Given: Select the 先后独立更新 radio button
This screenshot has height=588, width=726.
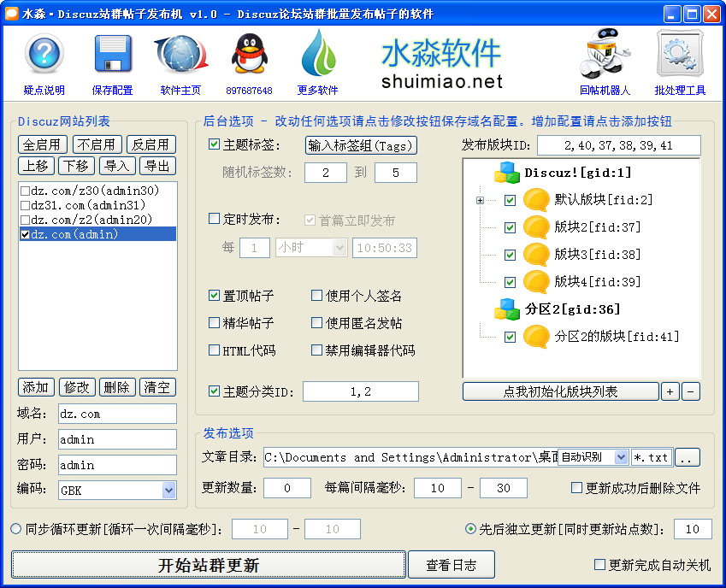Looking at the screenshot, I should coord(470,529).
